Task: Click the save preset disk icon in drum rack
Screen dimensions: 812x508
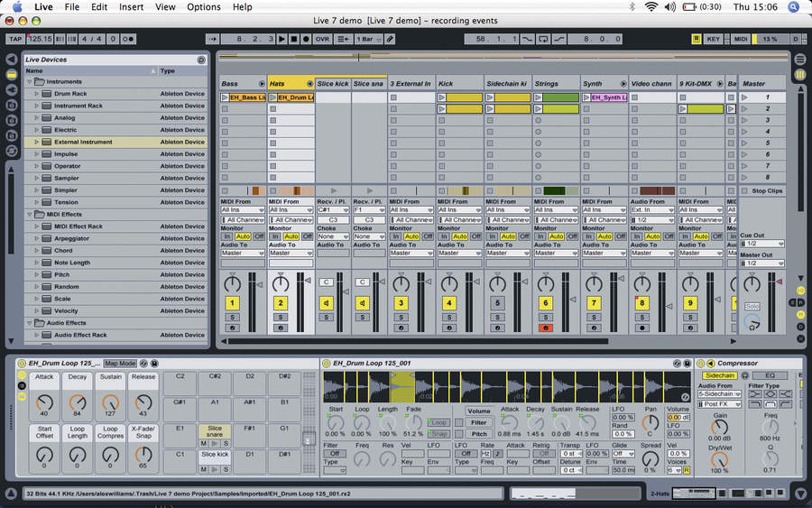Action: coord(153,364)
